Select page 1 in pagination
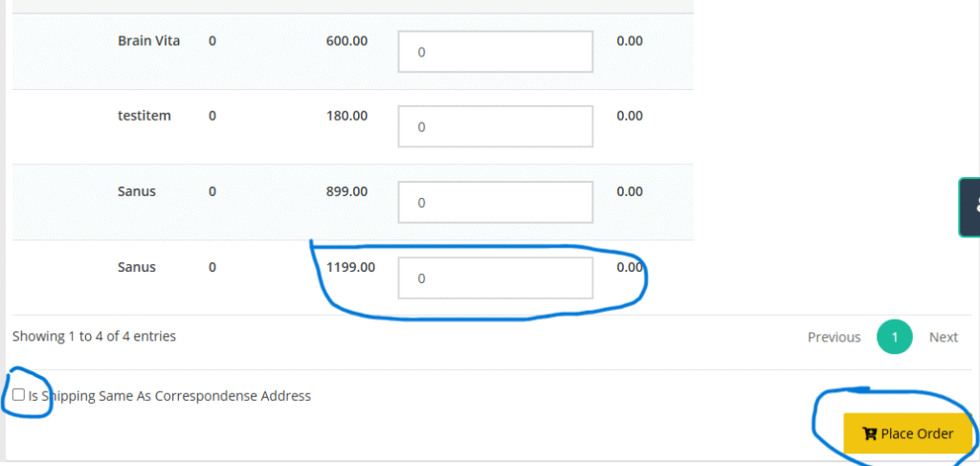 (x=895, y=337)
